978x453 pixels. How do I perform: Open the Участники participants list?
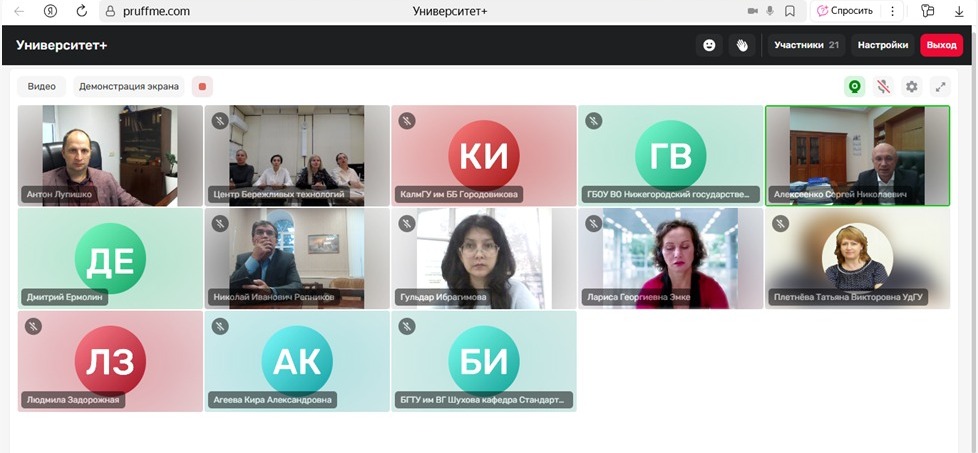point(806,45)
